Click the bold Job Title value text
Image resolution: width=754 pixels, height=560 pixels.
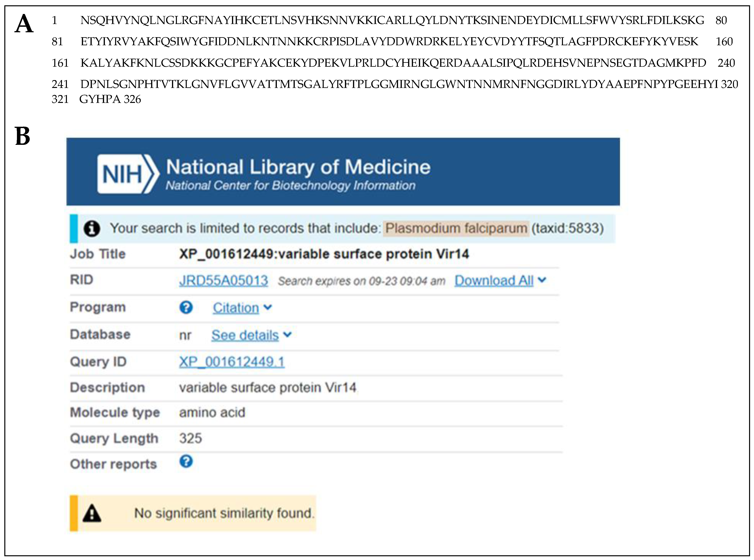click(x=324, y=254)
